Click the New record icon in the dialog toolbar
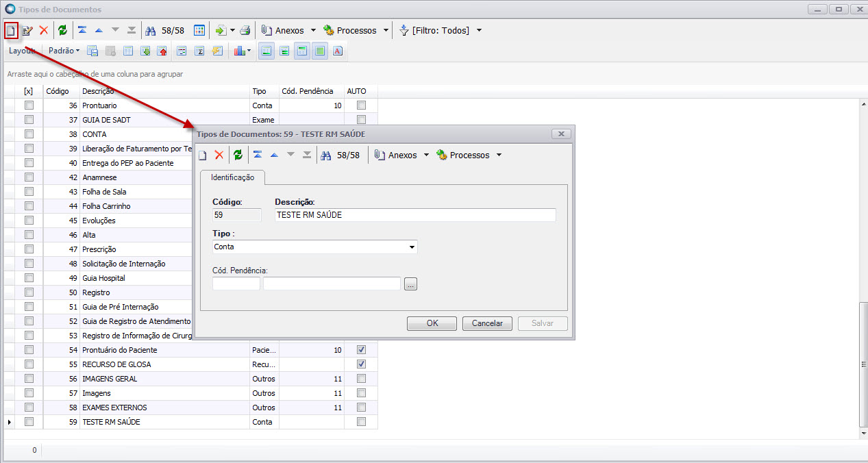Viewport: 868px width, 463px height. 203,155
